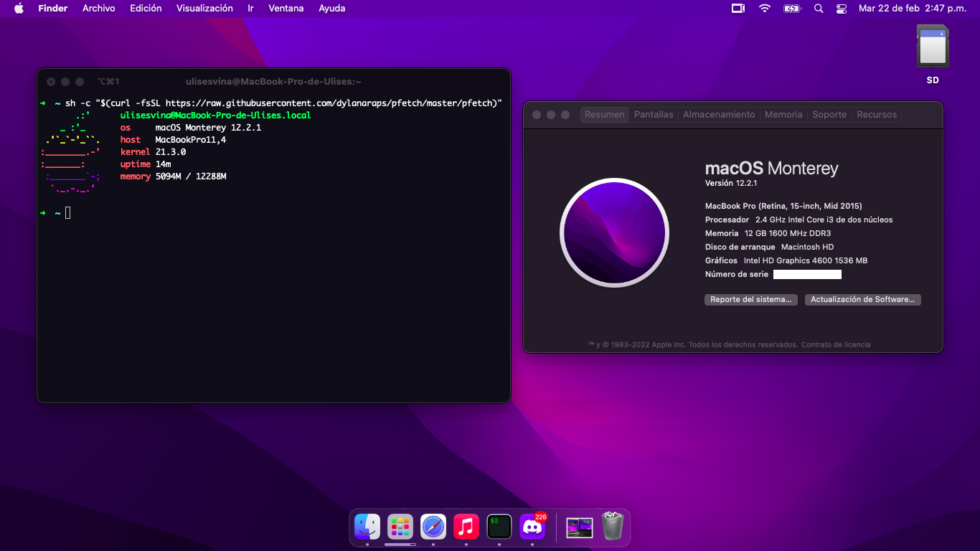
Task: Close the terminal window
Action: coord(51,82)
